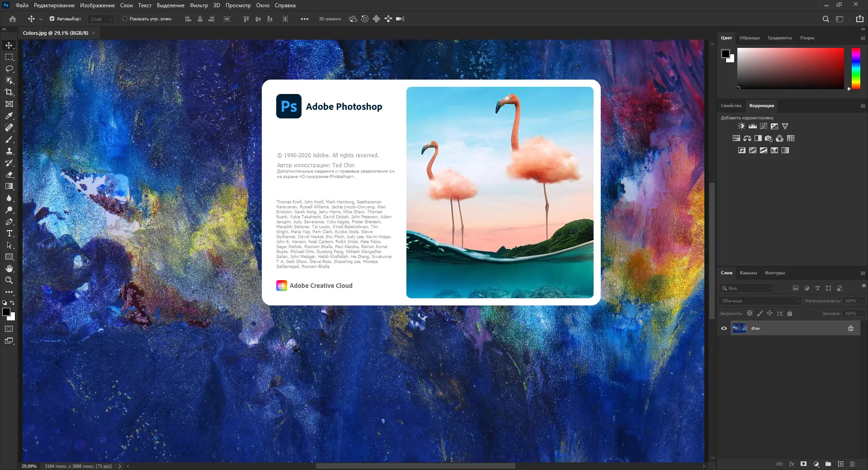Image resolution: width=868 pixels, height=470 pixels.
Task: Enable the Показать упр. элем. checkbox
Action: [124, 19]
